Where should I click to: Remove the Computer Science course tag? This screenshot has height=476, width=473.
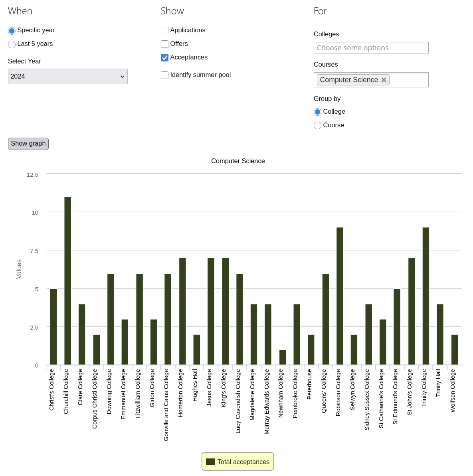[384, 80]
